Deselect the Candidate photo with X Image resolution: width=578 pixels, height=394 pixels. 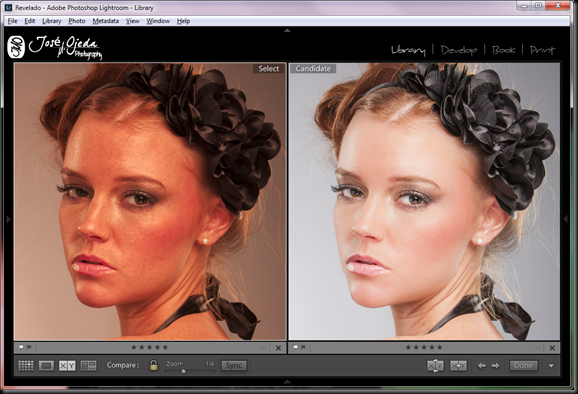tap(552, 348)
